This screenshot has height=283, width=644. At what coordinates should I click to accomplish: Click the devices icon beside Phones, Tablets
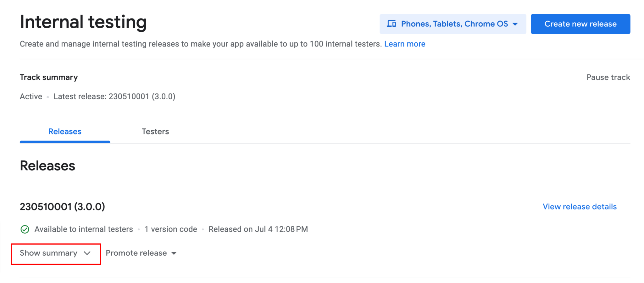(x=391, y=24)
